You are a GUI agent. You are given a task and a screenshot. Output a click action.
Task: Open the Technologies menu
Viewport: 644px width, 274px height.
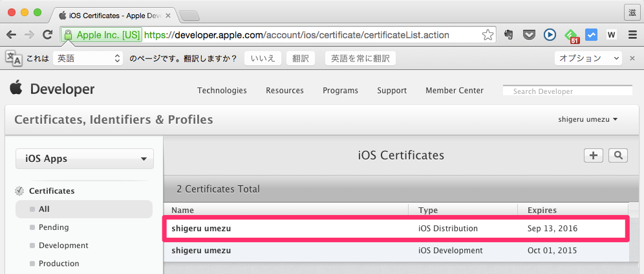click(x=222, y=91)
